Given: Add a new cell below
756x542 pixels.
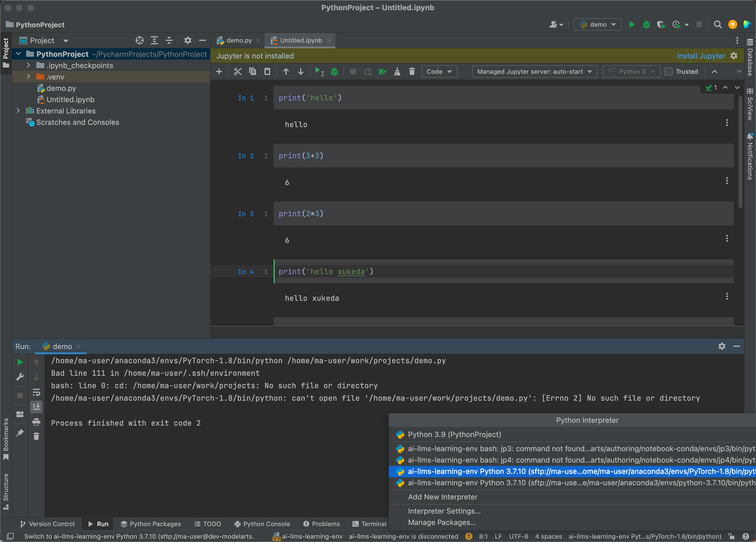Looking at the screenshot, I should tap(219, 72).
